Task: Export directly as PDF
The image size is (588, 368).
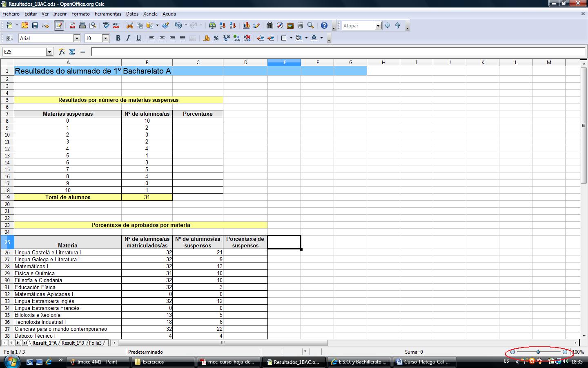Action: (x=72, y=25)
